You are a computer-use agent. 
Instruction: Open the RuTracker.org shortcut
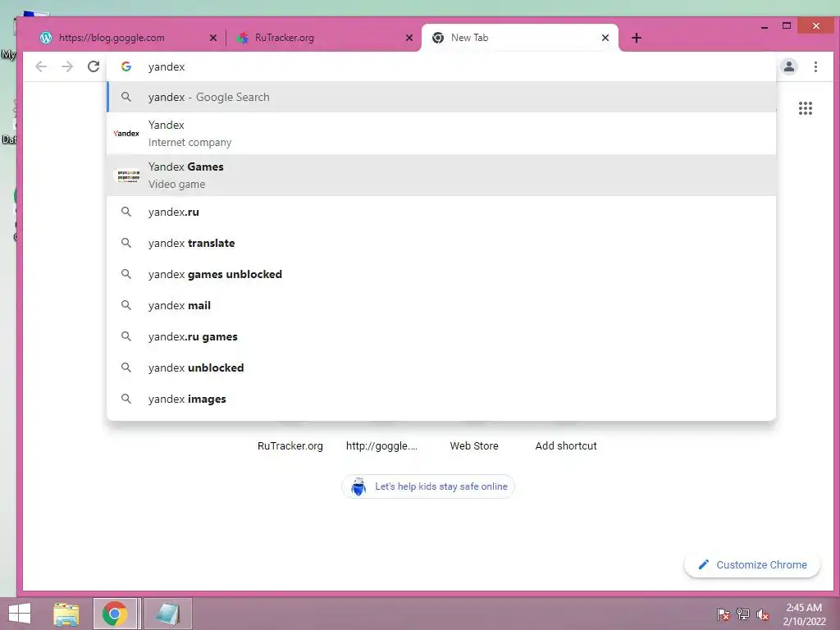(290, 445)
